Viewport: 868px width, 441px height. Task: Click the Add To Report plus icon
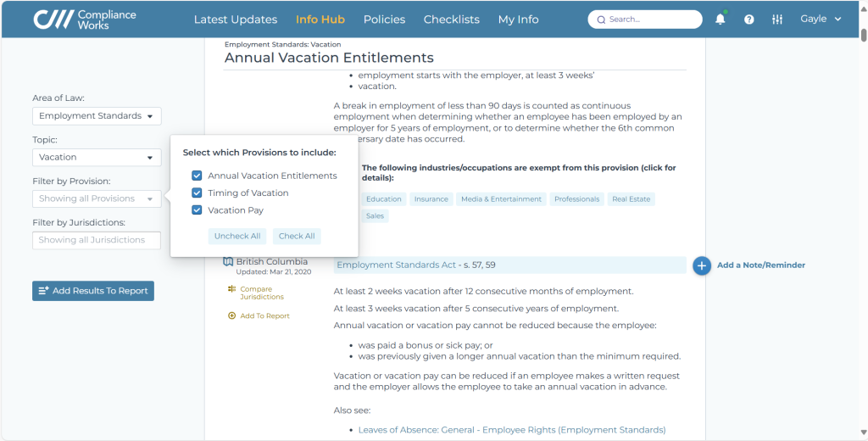[x=232, y=315]
